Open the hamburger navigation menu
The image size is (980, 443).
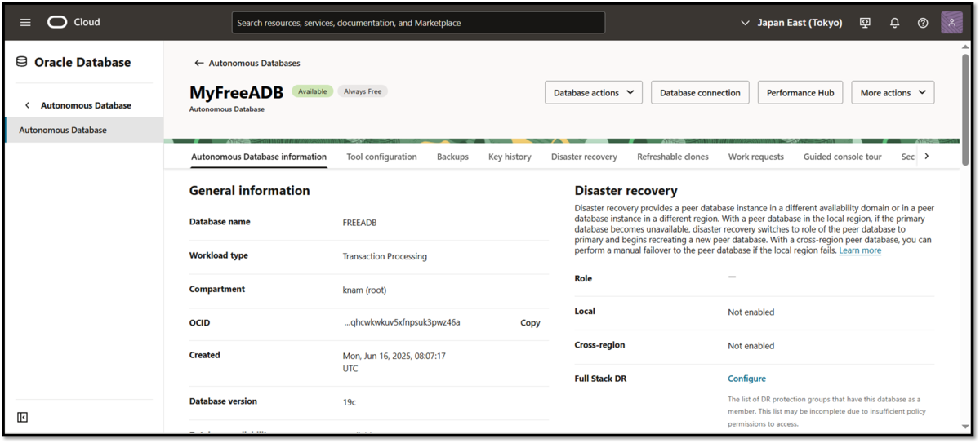point(25,23)
